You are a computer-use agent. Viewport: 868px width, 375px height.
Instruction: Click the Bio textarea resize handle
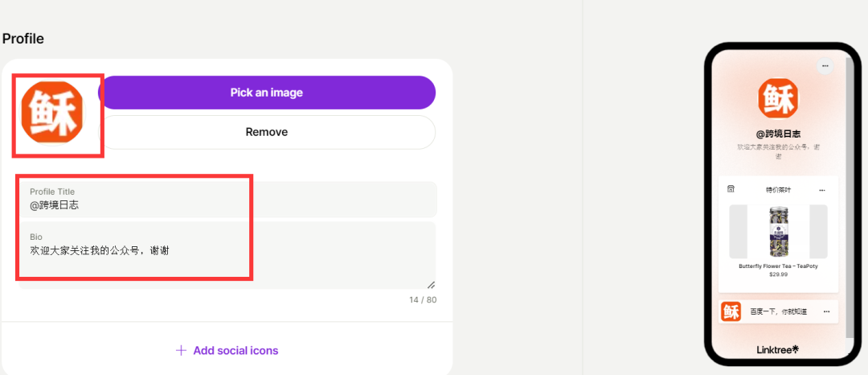pyautogui.click(x=431, y=285)
